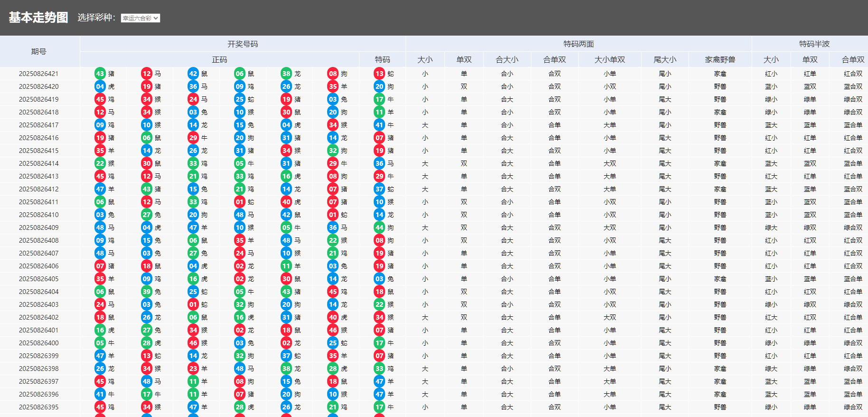The image size is (868, 417).
Task: Select first red ball 24 in issue 20250826403
Action: [100, 304]
